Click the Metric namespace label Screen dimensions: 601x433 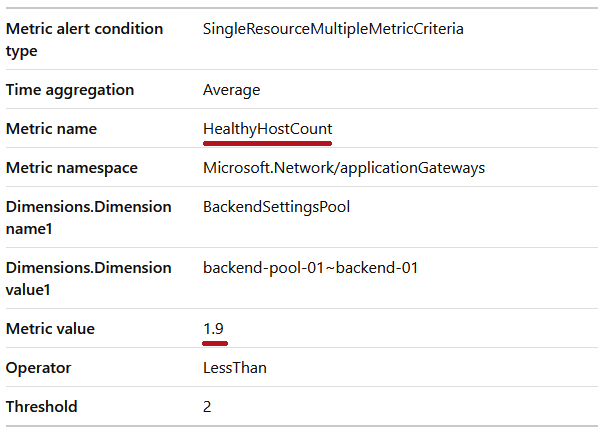click(72, 168)
